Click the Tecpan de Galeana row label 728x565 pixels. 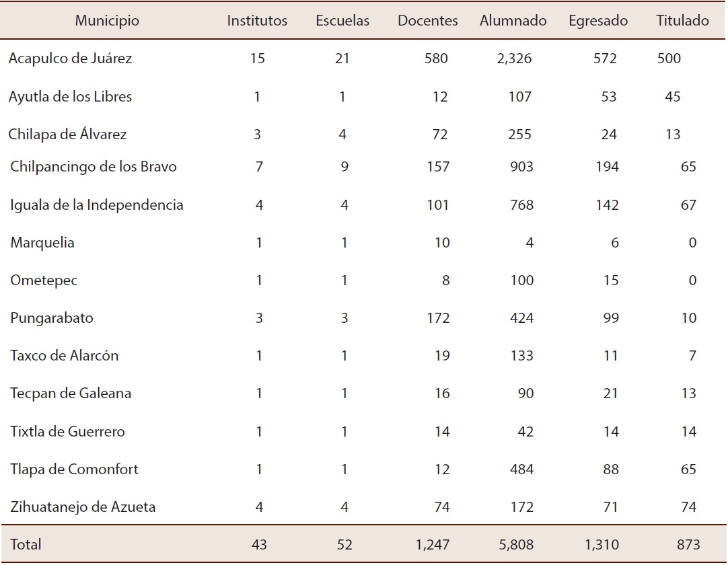pyautogui.click(x=61, y=393)
